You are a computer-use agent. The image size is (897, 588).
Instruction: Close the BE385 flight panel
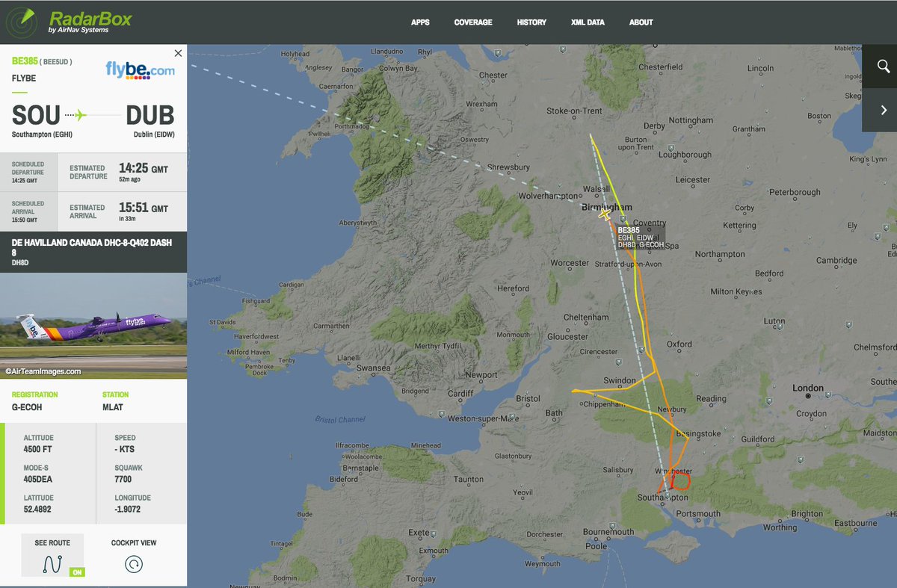177,53
